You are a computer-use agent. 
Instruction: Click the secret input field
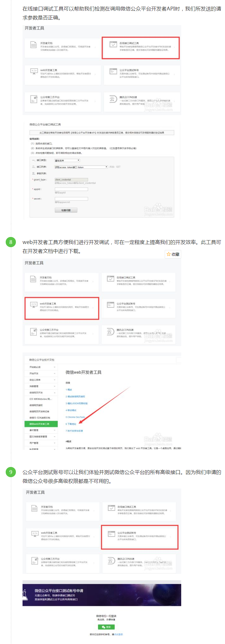click(71, 199)
